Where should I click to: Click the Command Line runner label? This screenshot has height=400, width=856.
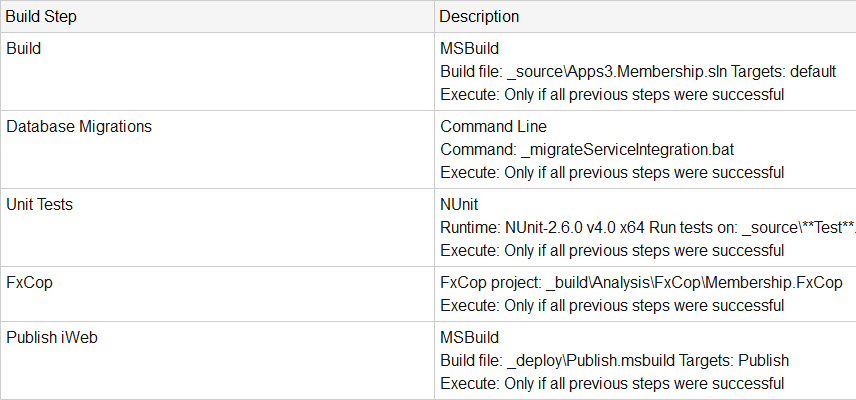[493, 127]
